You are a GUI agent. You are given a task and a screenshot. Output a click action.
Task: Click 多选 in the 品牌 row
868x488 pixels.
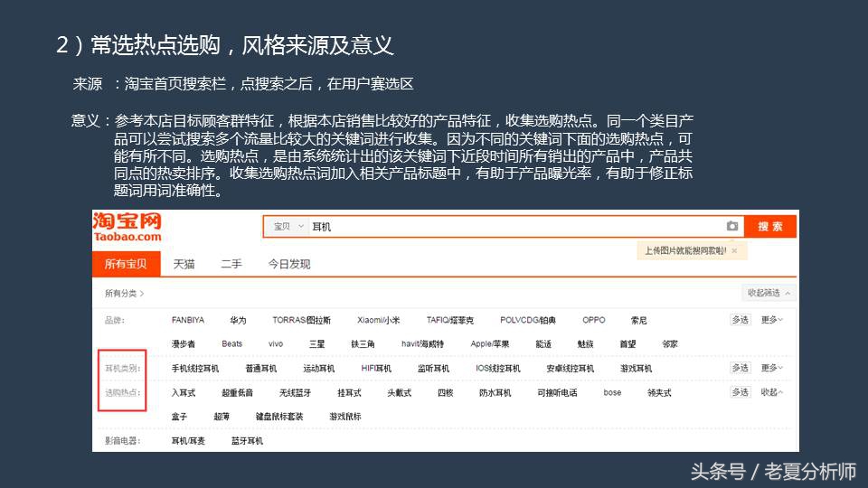[741, 320]
